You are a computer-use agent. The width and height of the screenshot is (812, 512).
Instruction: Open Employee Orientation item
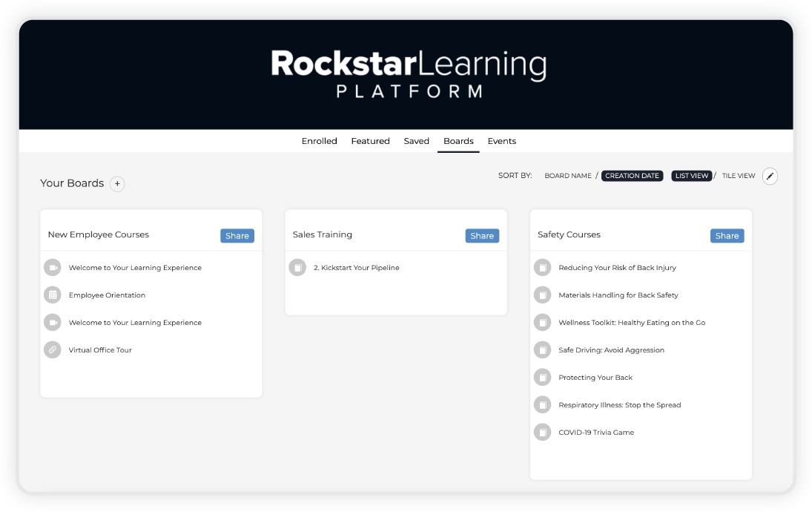(107, 295)
